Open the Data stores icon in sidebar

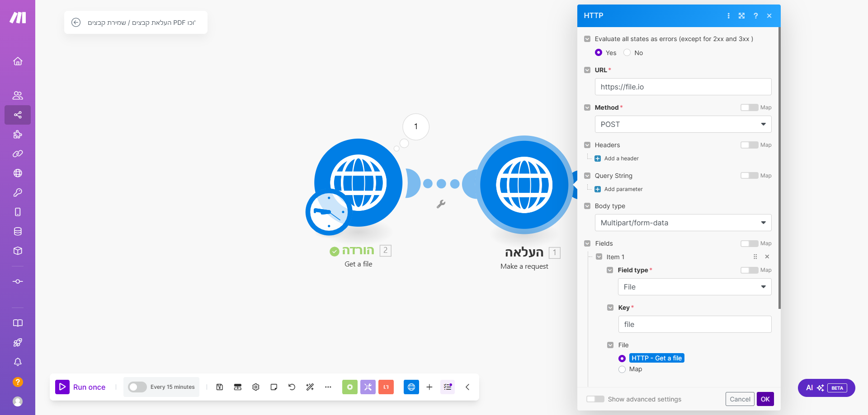[18, 232]
